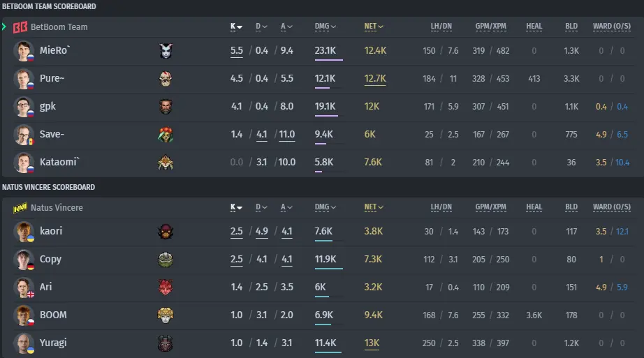Click the BetBoom GPM/XPM column header
The width and height of the screenshot is (644, 358).
(490, 27)
